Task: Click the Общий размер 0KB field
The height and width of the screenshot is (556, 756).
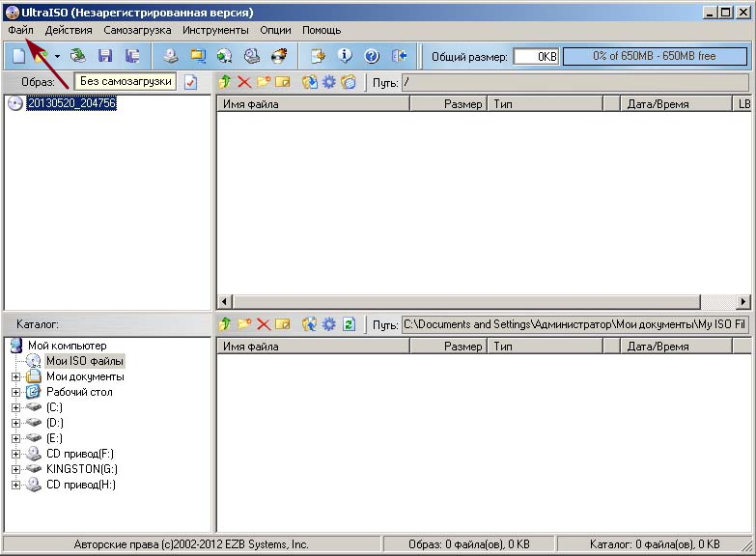Action: (x=535, y=56)
